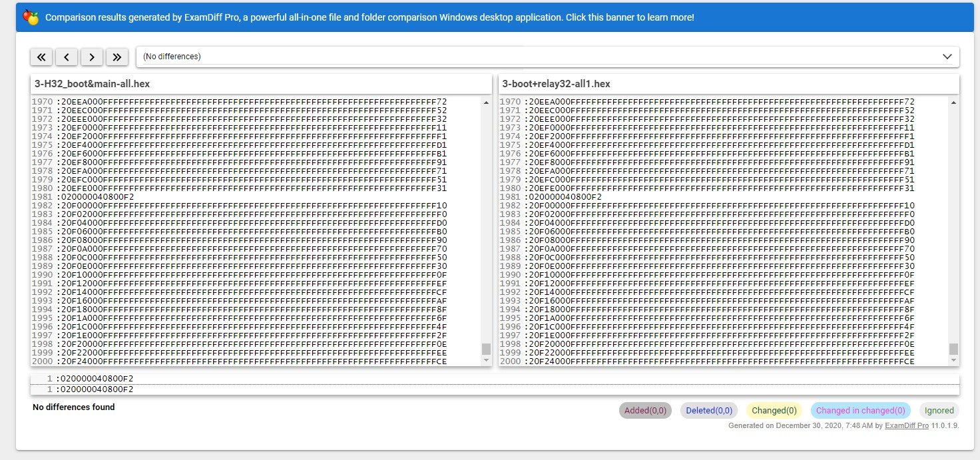Viewport: 980px width, 460px height.
Task: Click the ExamDiff Pro apple logo icon
Action: click(x=31, y=17)
